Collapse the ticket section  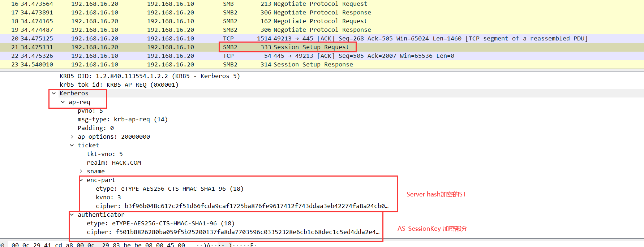pyautogui.click(x=72, y=146)
